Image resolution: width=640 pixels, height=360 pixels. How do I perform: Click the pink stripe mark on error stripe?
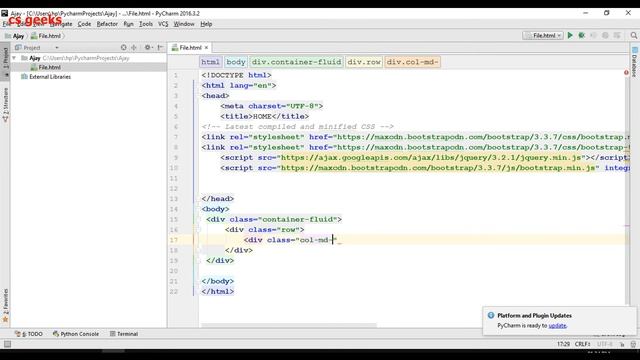[x=627, y=226]
